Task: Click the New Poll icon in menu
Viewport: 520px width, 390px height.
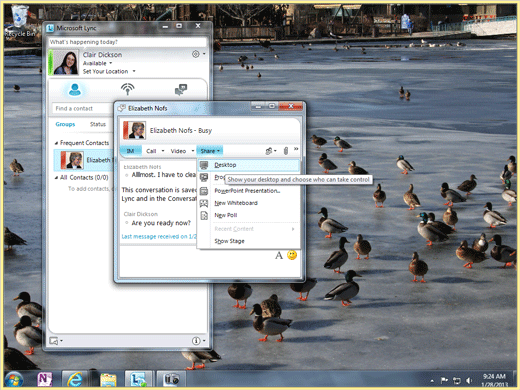Action: pyautogui.click(x=204, y=215)
